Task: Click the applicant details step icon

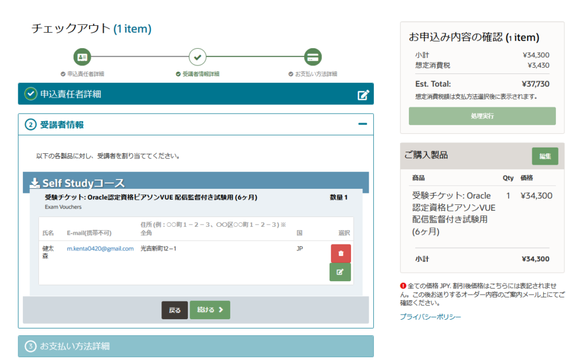Action: [82, 57]
